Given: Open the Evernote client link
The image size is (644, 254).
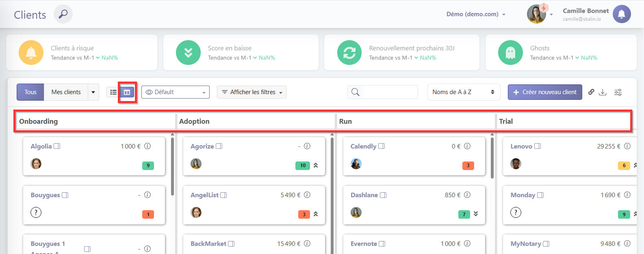Looking at the screenshot, I should [x=364, y=244].
